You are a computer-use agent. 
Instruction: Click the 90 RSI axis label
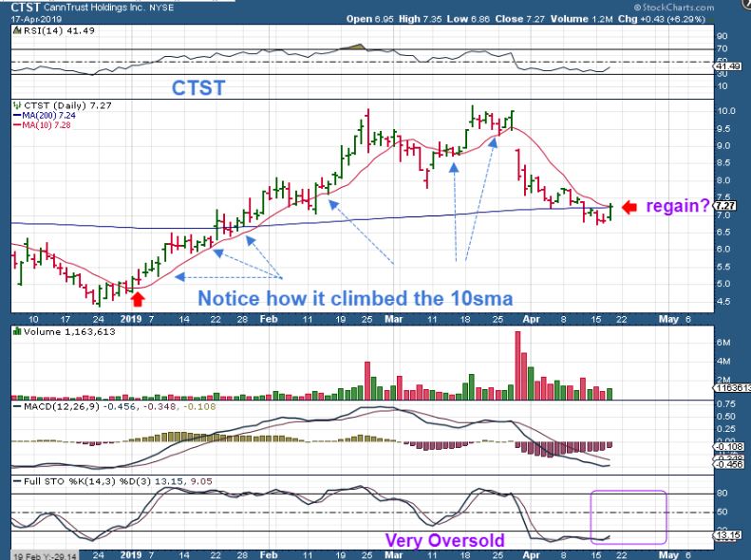[723, 36]
